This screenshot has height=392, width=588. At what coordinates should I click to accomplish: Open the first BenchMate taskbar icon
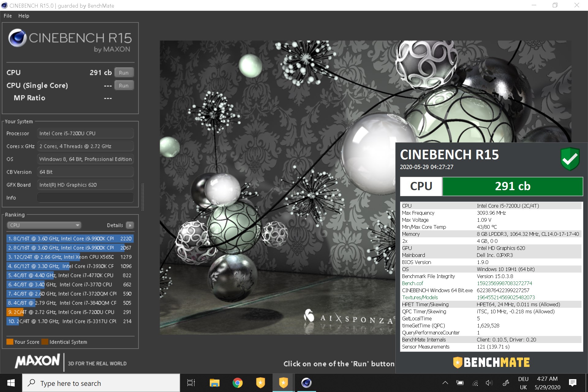[x=260, y=383]
